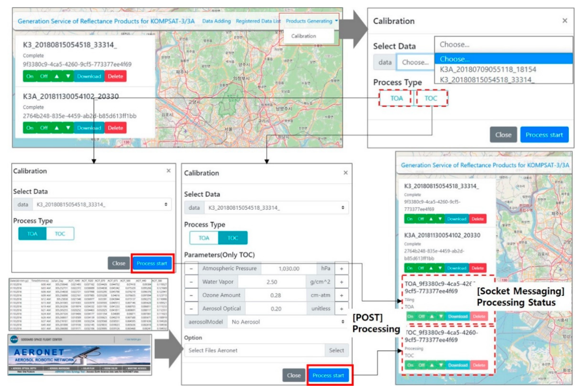Image resolution: width=582 pixels, height=392 pixels.
Task: Select TOC process type in the TOA-selected Calibration dialog
Action: [60, 234]
